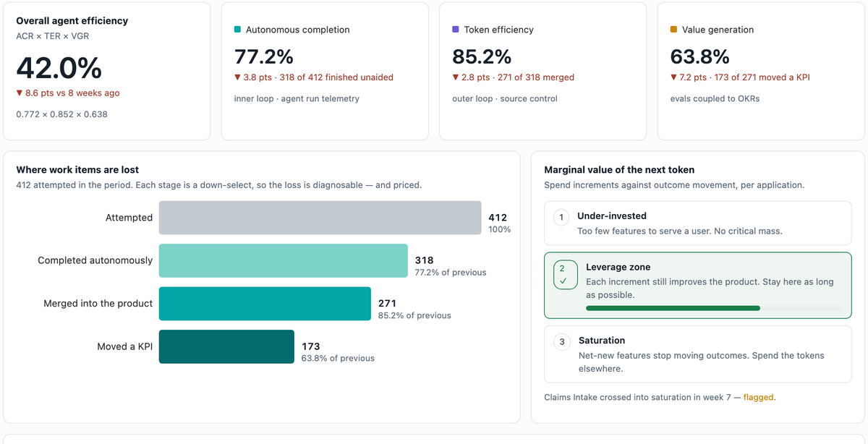The width and height of the screenshot is (868, 444).
Task: Click the teal Autonomous completion legend square
Action: tap(237, 30)
